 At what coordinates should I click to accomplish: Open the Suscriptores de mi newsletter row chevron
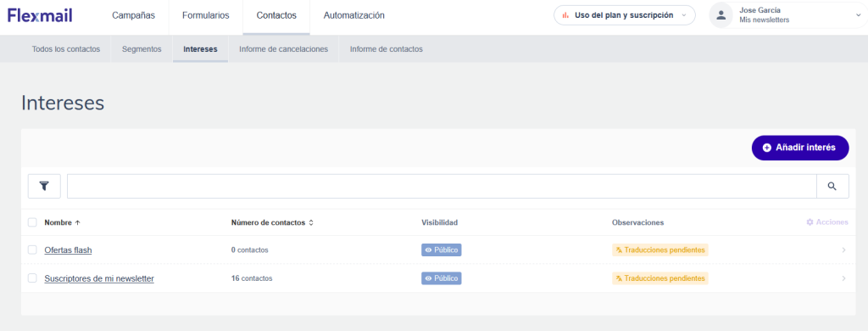[843, 278]
